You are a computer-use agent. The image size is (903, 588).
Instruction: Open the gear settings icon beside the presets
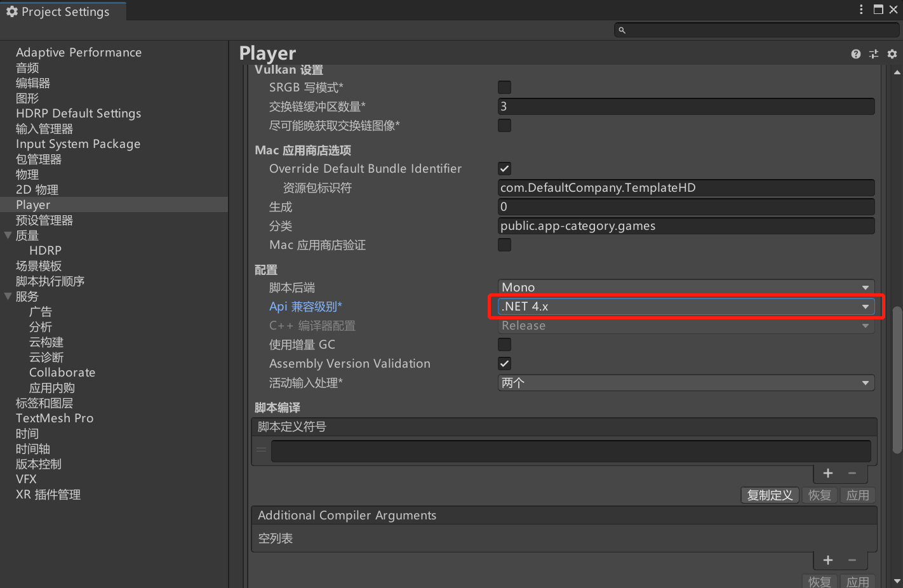(x=892, y=54)
